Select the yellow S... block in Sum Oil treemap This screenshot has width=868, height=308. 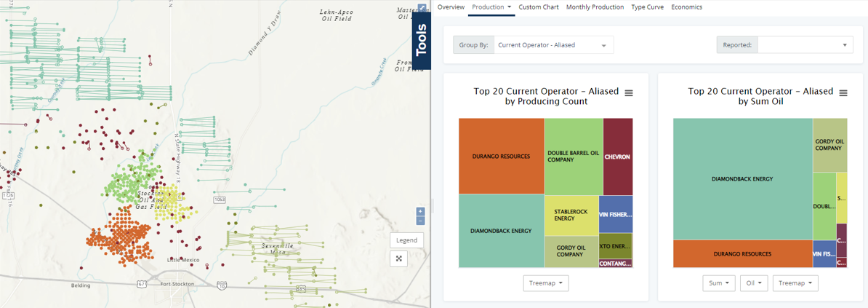[841, 197]
